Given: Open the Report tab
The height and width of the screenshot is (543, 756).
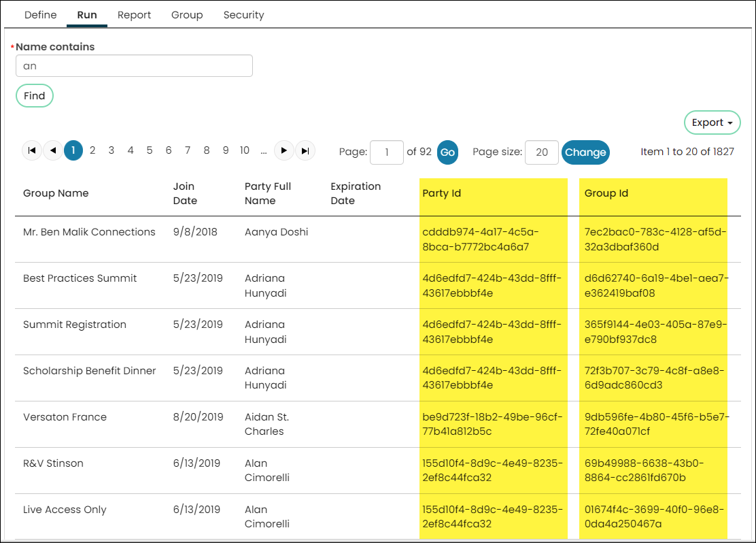Looking at the screenshot, I should [x=134, y=15].
